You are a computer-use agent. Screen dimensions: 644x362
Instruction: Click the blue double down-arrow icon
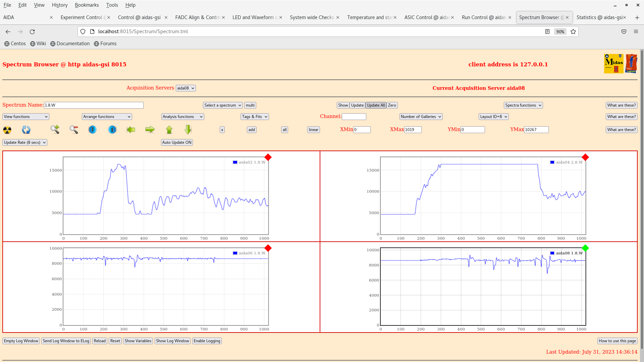[x=93, y=129]
